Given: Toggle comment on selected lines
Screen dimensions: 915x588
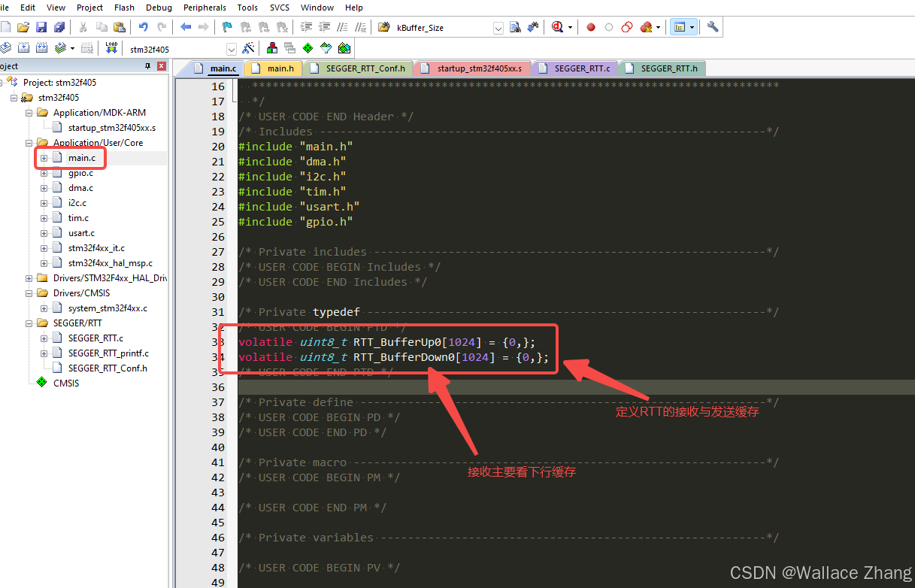Looking at the screenshot, I should (341, 27).
